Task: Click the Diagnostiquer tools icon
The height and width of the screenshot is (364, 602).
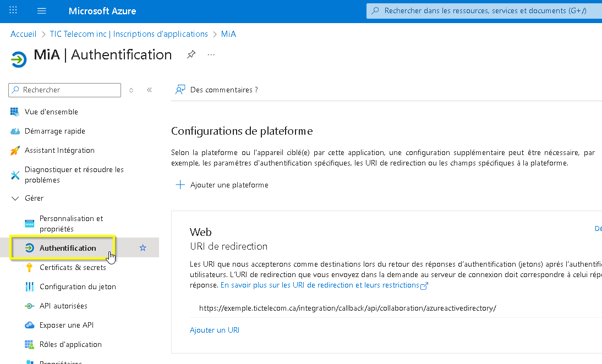Action: [x=15, y=175]
